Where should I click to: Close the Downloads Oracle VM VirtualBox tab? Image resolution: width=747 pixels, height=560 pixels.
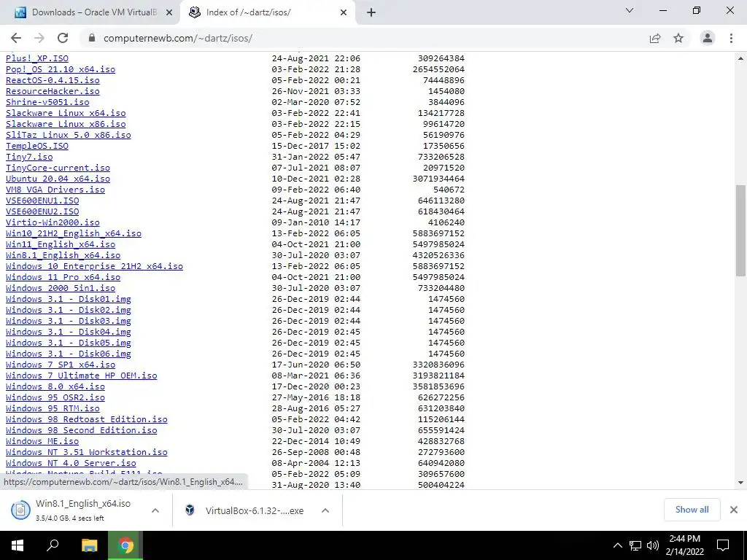click(169, 13)
